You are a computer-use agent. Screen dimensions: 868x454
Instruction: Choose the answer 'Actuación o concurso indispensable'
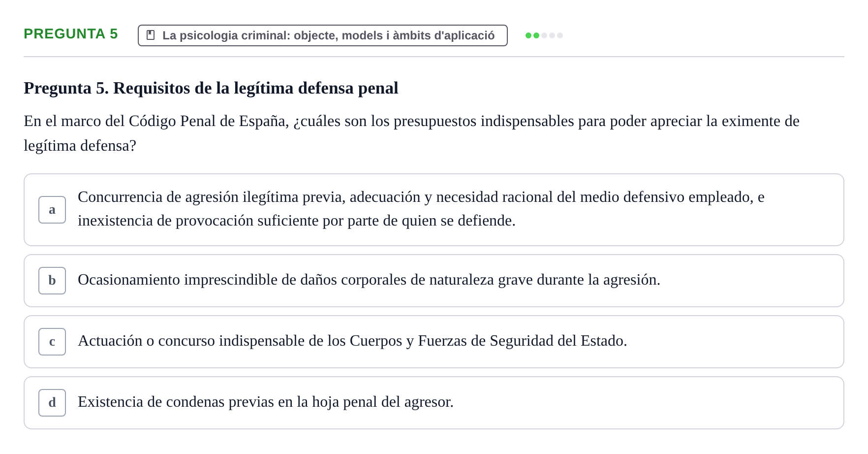(x=434, y=342)
